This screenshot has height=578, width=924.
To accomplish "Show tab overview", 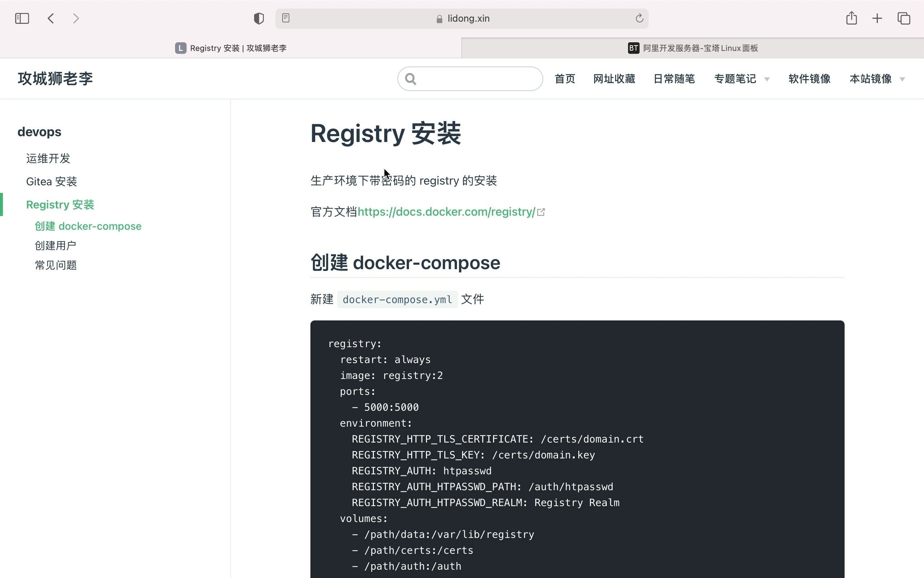I will (904, 18).
